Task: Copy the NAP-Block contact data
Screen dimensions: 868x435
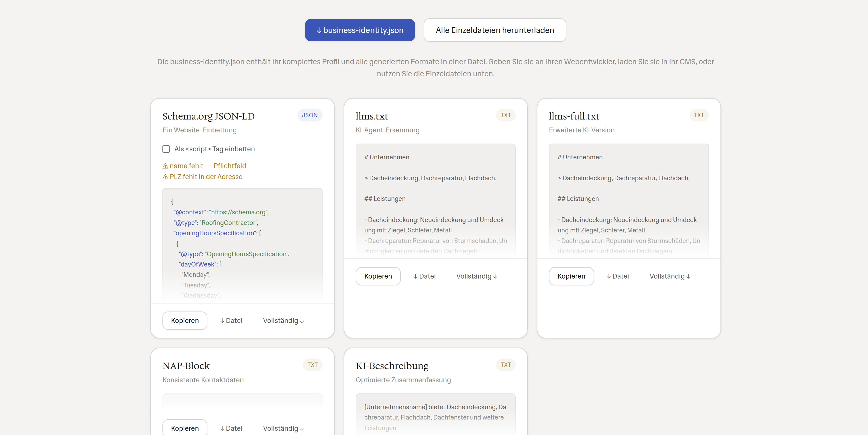Action: [184, 428]
